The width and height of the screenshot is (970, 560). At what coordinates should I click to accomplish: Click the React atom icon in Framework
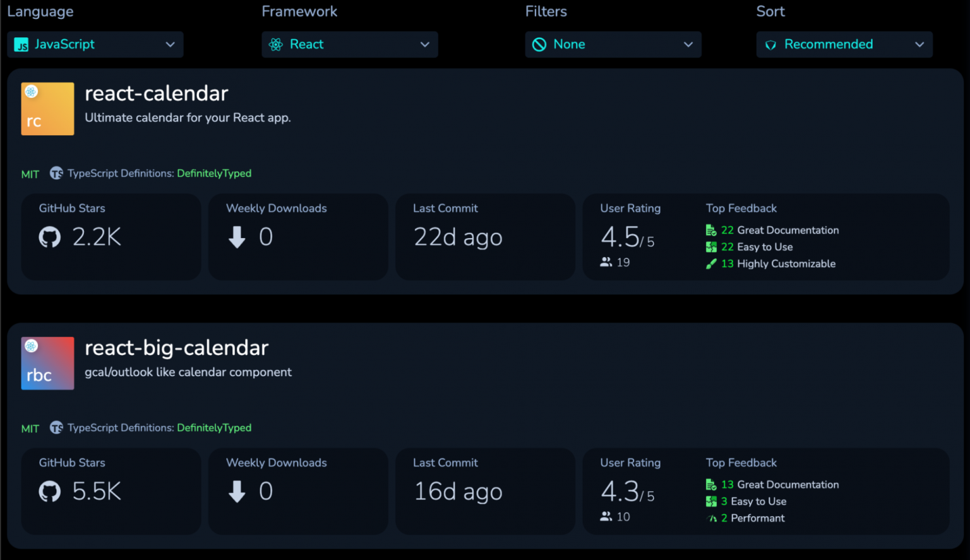click(x=276, y=44)
